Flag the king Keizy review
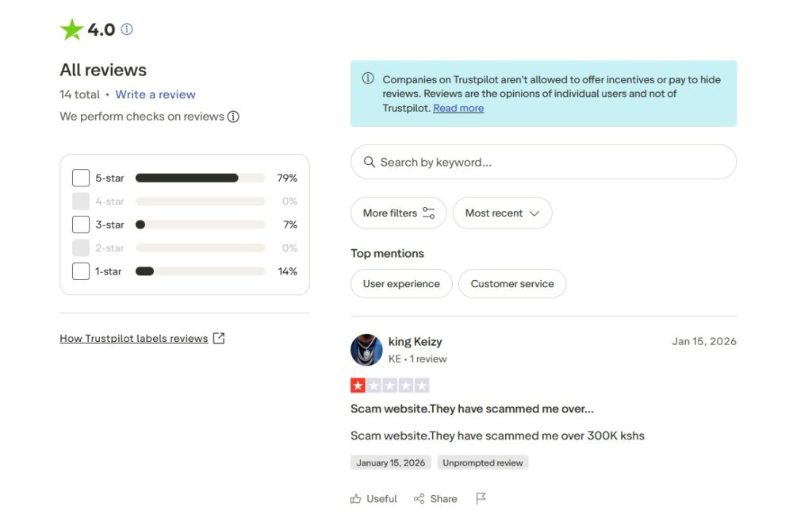The height and width of the screenshot is (522, 812). click(481, 498)
